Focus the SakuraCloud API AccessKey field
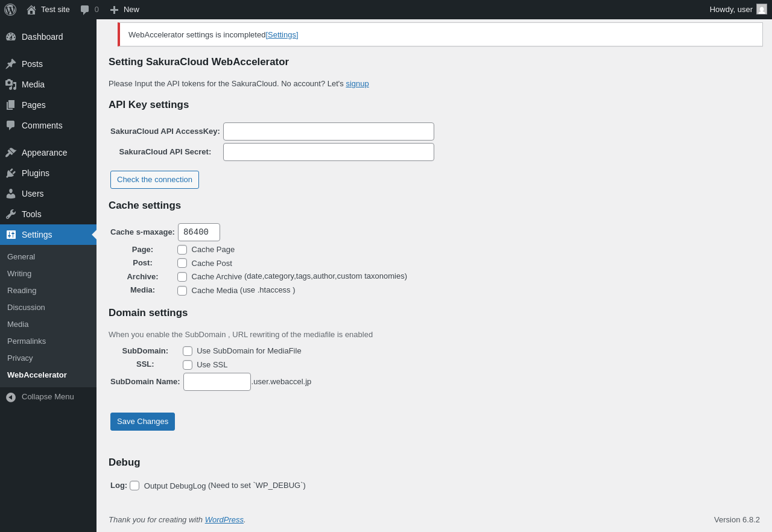 [329, 131]
